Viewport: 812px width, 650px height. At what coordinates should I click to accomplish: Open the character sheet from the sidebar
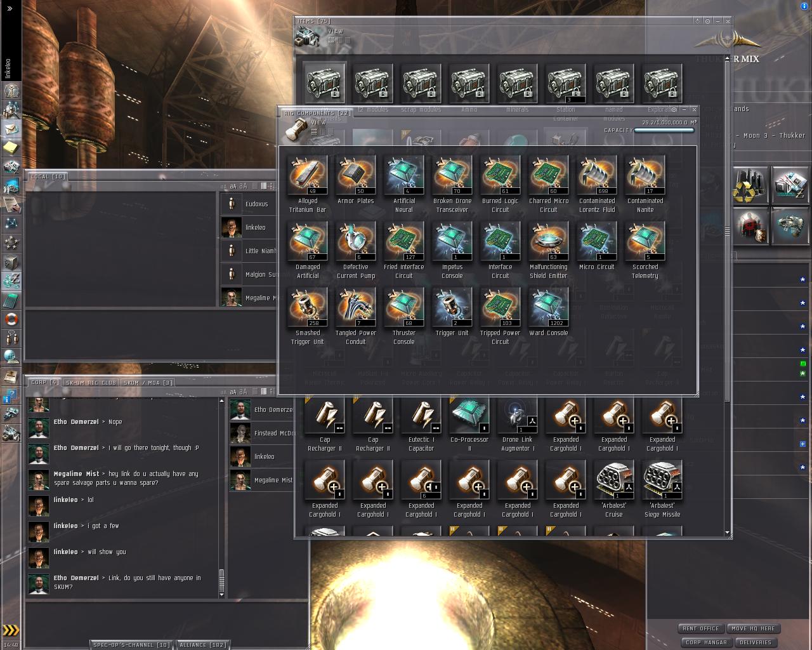pyautogui.click(x=11, y=92)
